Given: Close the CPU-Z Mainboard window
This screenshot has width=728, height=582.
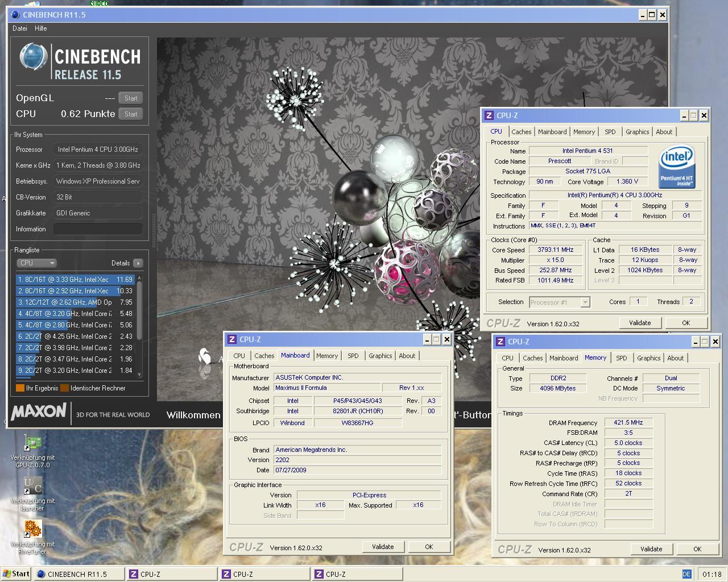Looking at the screenshot, I should pyautogui.click(x=447, y=339).
